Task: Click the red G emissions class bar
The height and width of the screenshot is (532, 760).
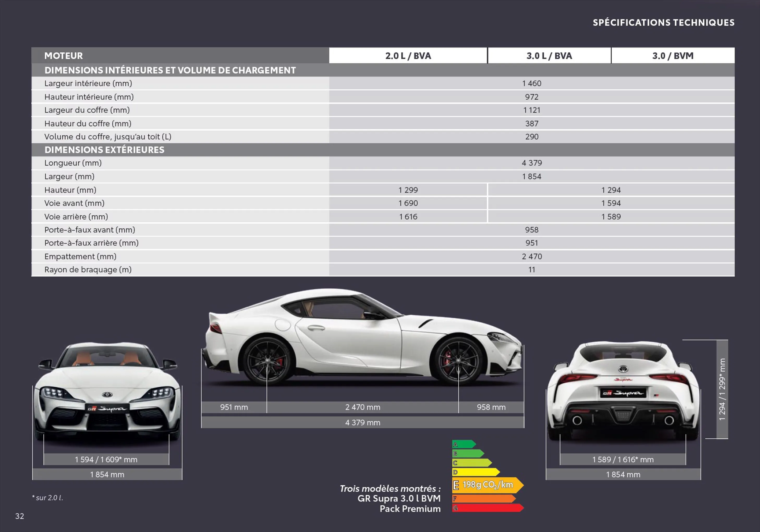Action: (488, 508)
